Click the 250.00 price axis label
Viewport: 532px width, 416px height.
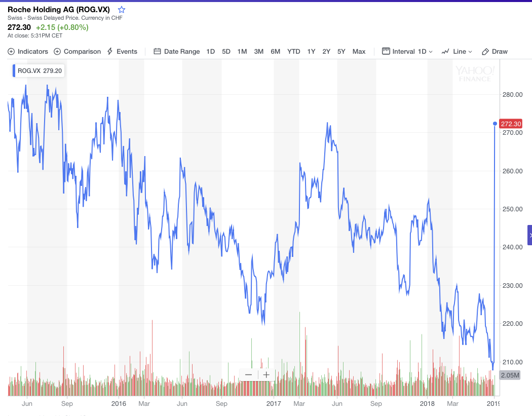coord(512,209)
